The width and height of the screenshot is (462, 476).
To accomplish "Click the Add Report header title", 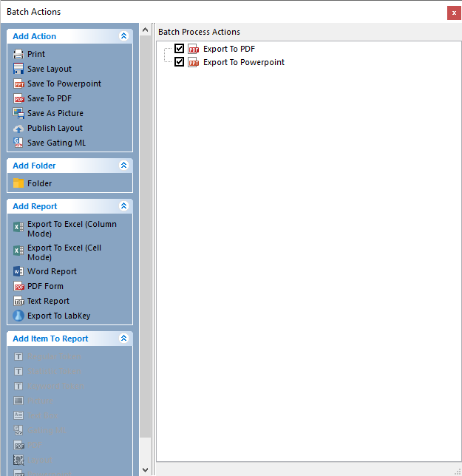I will pos(35,206).
